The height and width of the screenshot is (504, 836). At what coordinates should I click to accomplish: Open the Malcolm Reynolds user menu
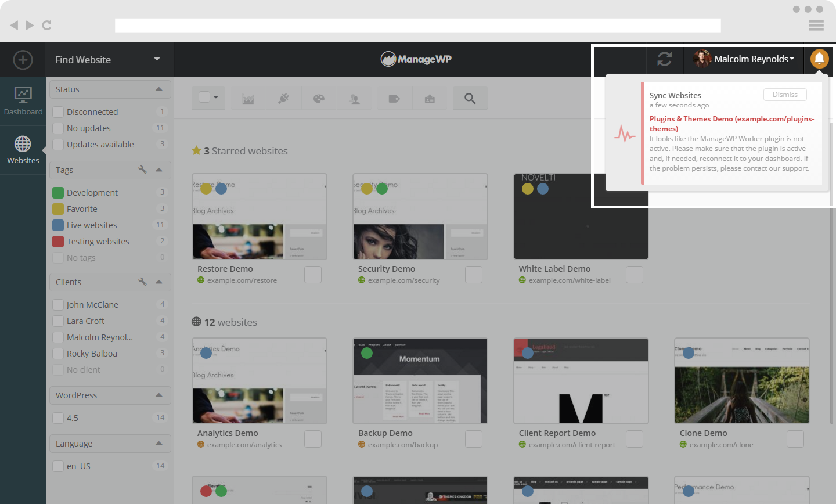[x=744, y=59]
